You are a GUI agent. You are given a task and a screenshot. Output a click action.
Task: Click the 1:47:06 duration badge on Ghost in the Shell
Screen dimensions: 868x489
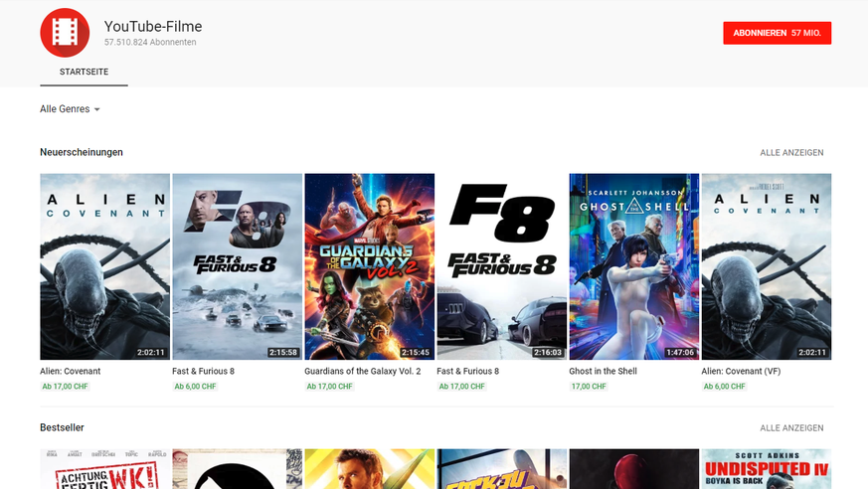pos(680,353)
